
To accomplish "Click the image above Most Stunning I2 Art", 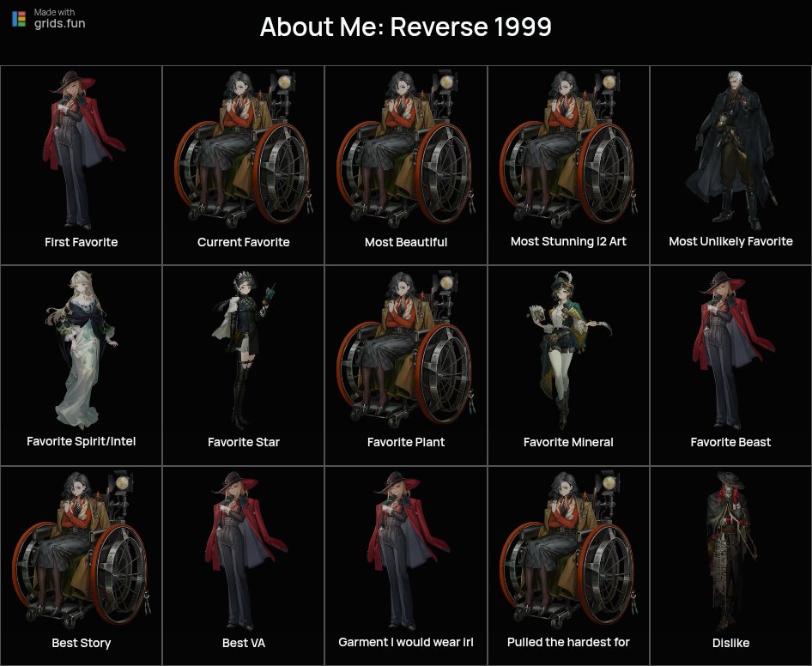I will pyautogui.click(x=568, y=149).
